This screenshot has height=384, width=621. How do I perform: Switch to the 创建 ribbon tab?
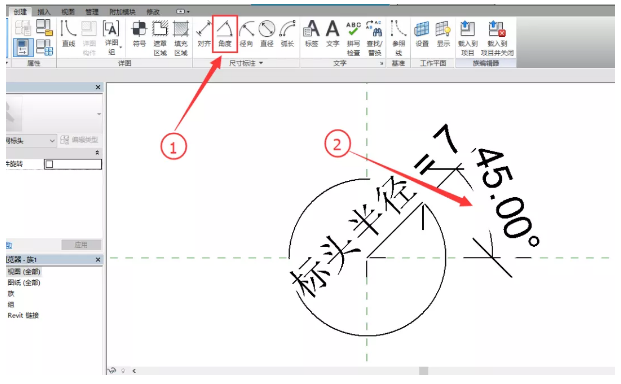(x=20, y=11)
